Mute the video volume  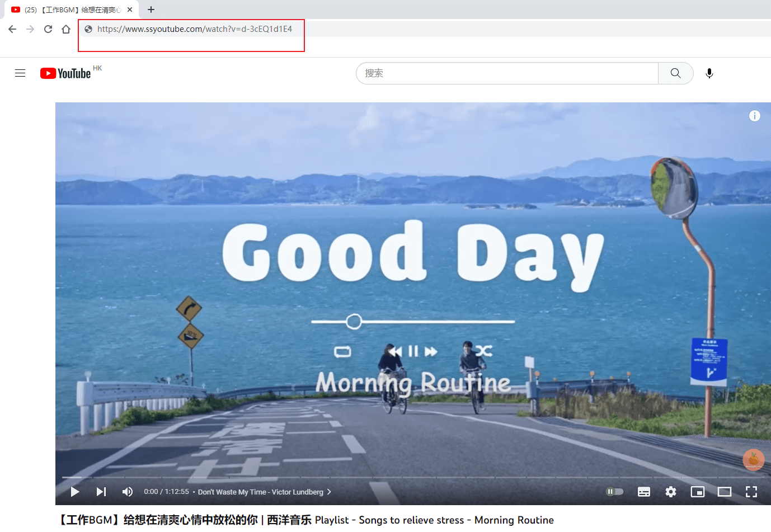tap(128, 492)
